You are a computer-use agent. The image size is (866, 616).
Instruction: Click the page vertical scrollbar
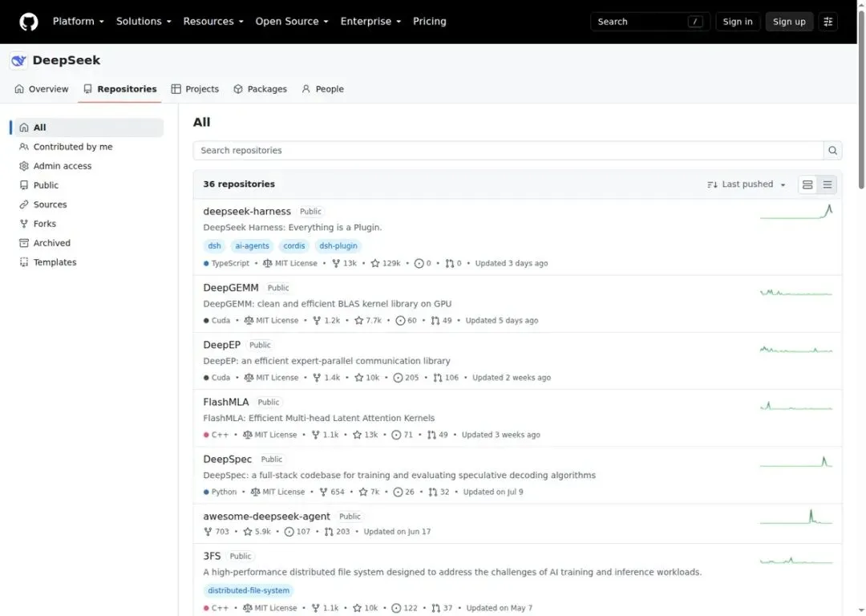click(861, 99)
